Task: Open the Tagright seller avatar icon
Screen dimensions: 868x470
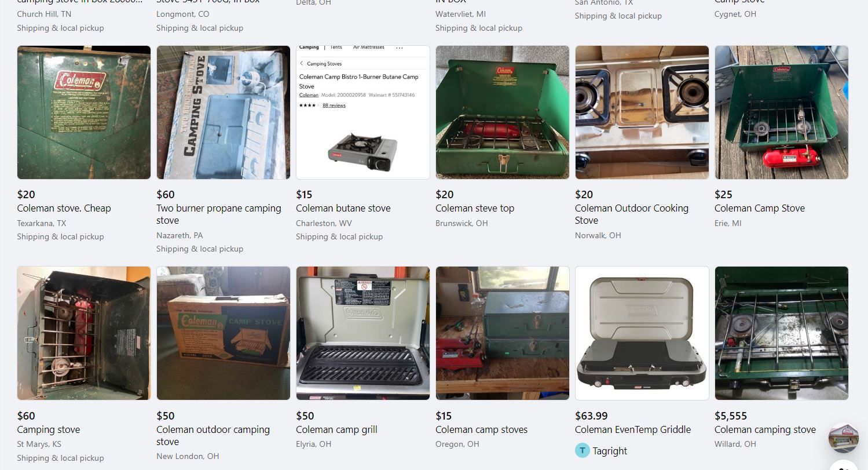Action: pos(582,450)
